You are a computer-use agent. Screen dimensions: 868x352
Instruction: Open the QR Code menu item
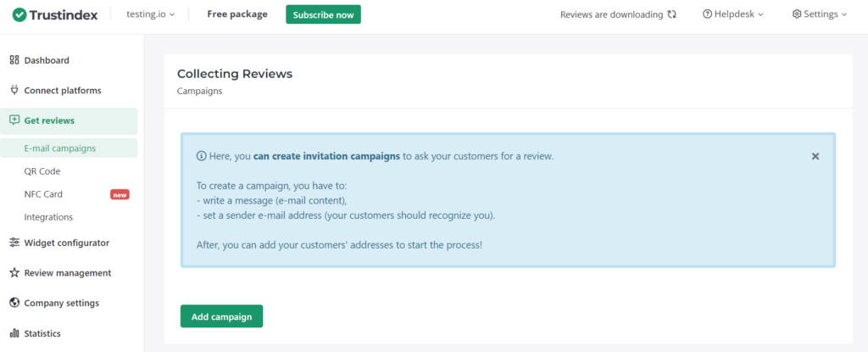pos(42,171)
